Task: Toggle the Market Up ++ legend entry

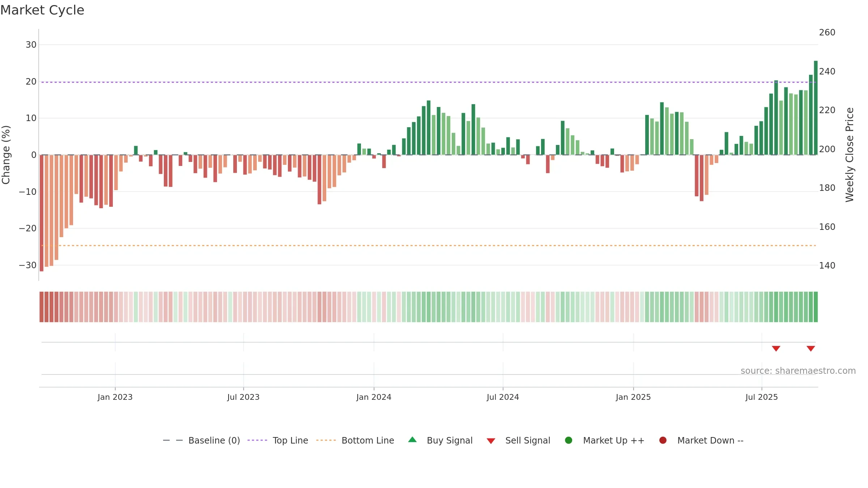Action: [604, 440]
